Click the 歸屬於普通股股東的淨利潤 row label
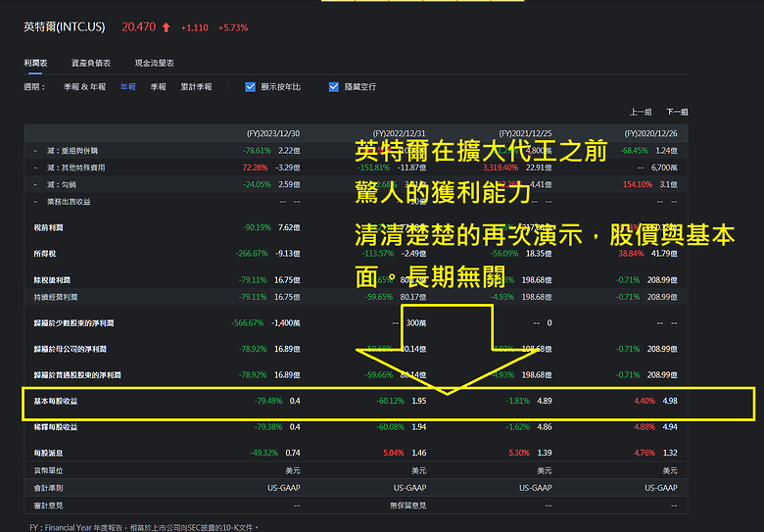This screenshot has width=764, height=532. (x=77, y=375)
